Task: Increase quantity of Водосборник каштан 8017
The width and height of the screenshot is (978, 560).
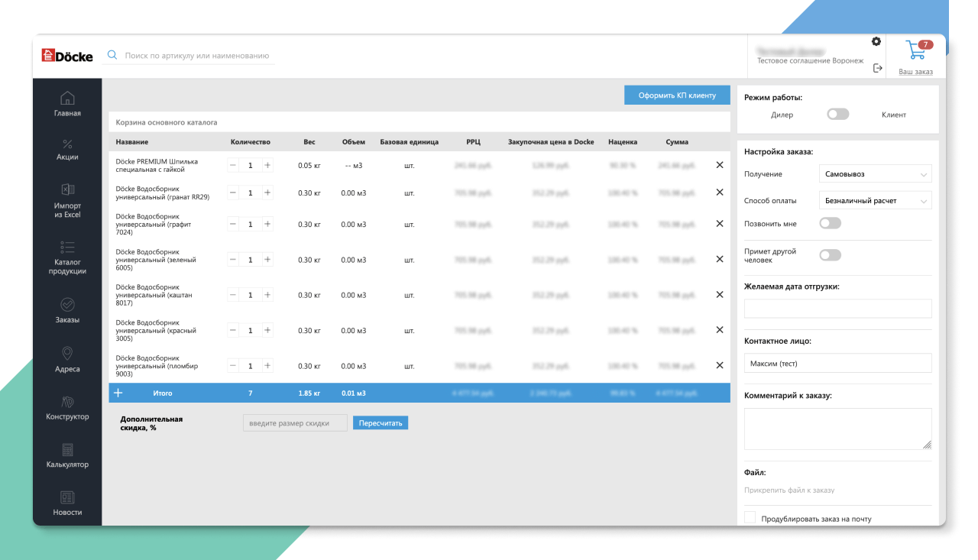Action: (267, 295)
